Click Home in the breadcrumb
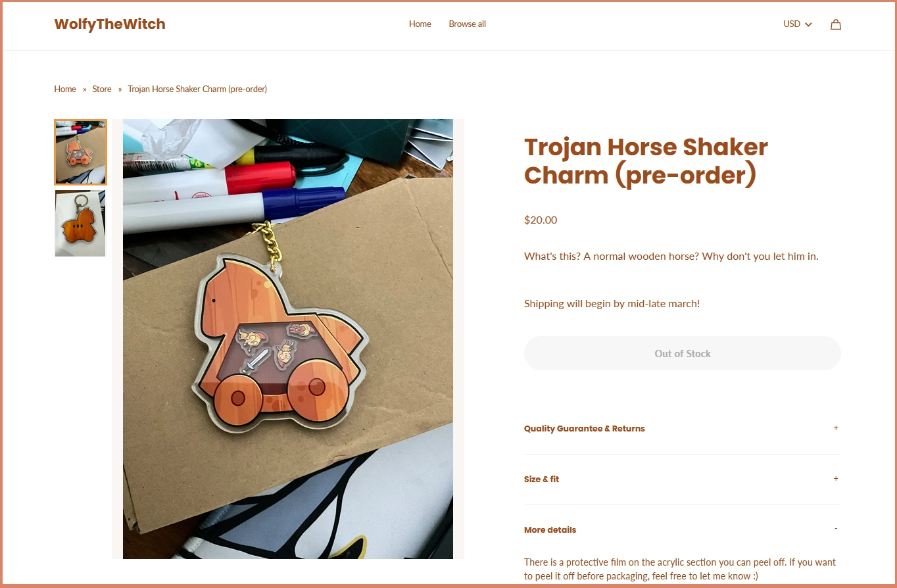Viewport: 897px width, 588px height. pyautogui.click(x=65, y=89)
